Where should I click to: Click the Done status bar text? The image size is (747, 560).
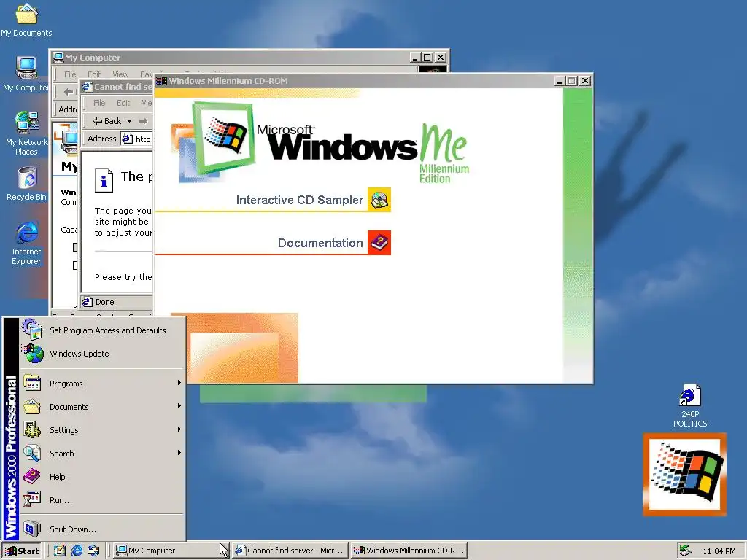pyautogui.click(x=104, y=302)
